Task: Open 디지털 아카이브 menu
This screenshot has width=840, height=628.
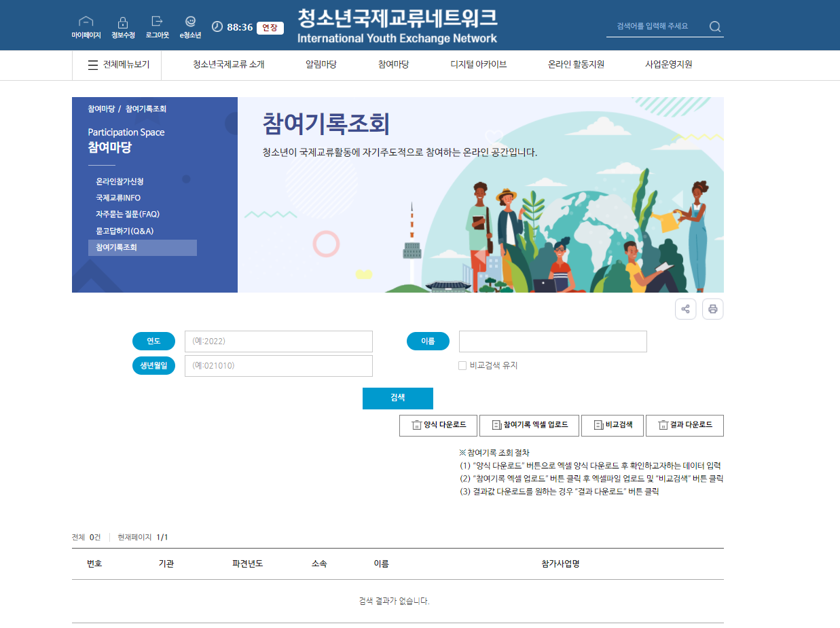Action: pos(478,65)
